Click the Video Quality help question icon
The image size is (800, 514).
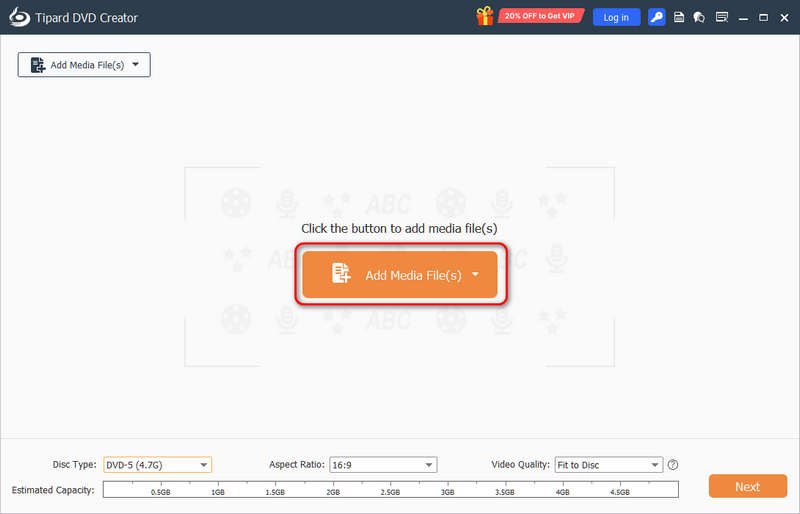point(673,465)
